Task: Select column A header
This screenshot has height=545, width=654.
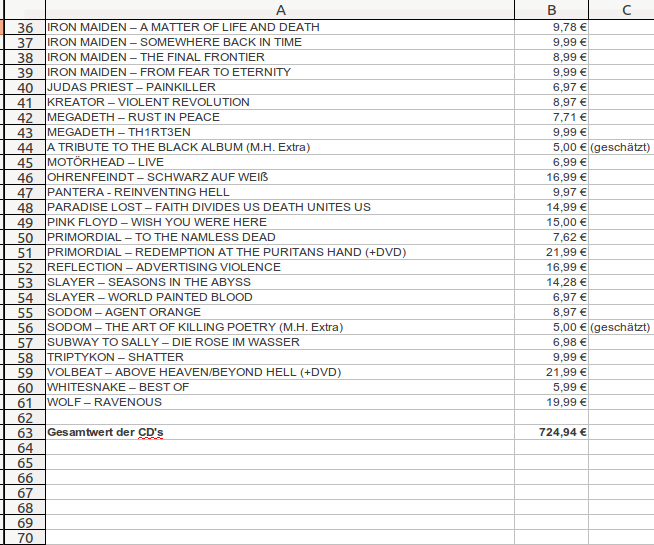Action: pos(280,10)
